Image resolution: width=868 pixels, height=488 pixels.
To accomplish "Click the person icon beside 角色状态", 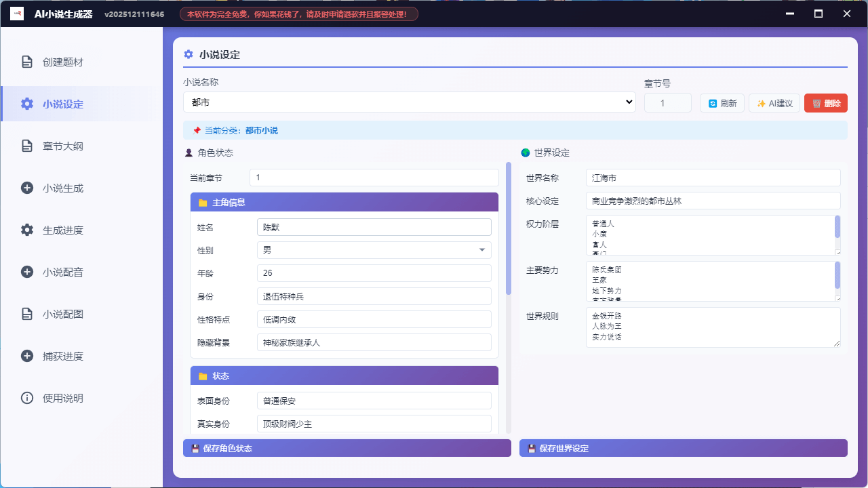I will coord(189,153).
